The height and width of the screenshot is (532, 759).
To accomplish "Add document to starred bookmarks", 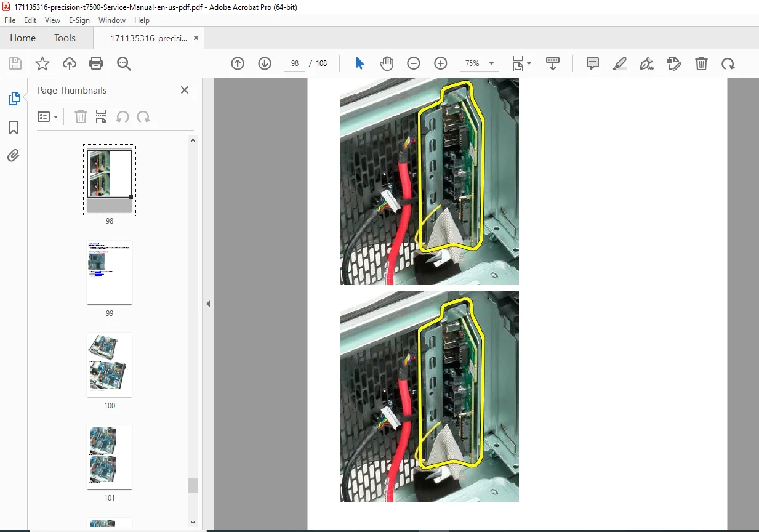I will [x=42, y=63].
